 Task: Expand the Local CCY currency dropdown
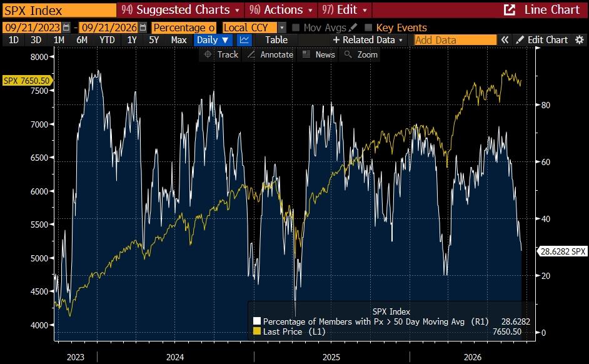tap(282, 28)
